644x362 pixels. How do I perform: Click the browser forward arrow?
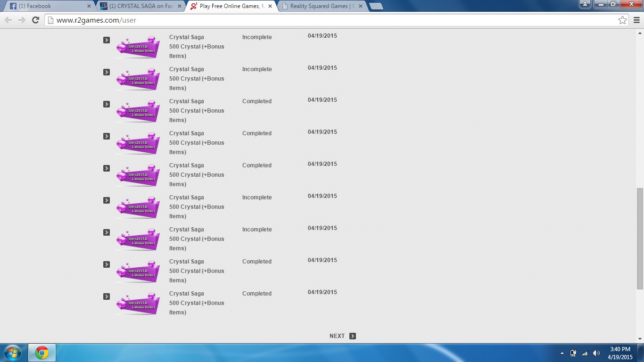[22, 20]
